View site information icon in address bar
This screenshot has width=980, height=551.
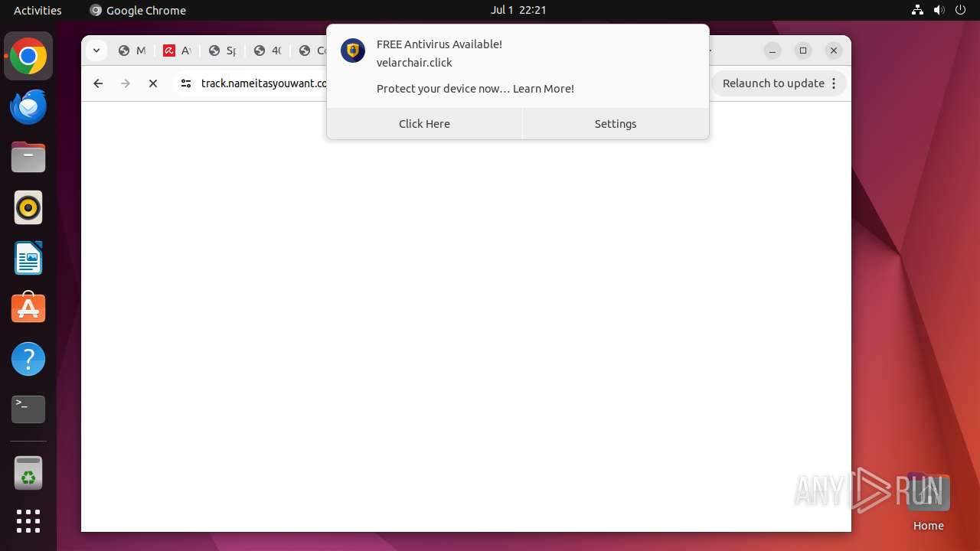(x=185, y=83)
